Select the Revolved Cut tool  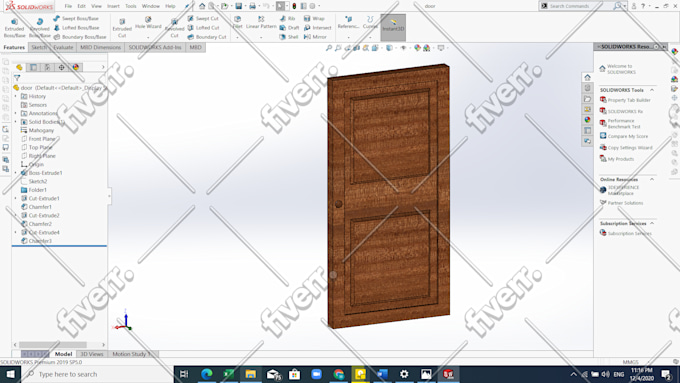coord(174,28)
